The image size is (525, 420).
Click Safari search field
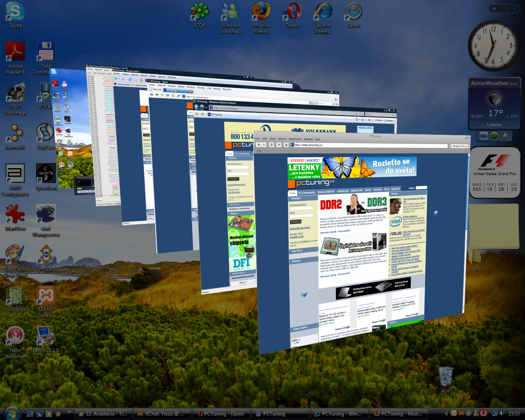pos(459,146)
